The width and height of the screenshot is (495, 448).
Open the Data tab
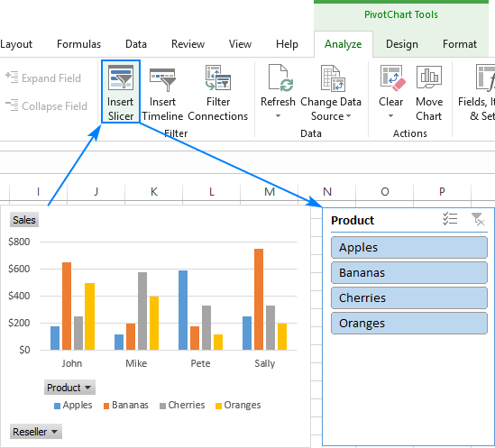(136, 44)
